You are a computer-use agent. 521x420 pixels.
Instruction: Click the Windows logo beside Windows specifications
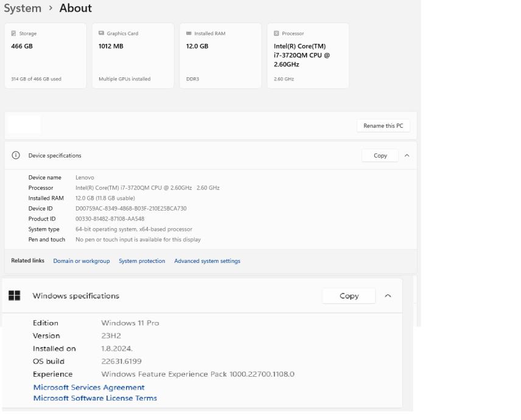tap(14, 296)
